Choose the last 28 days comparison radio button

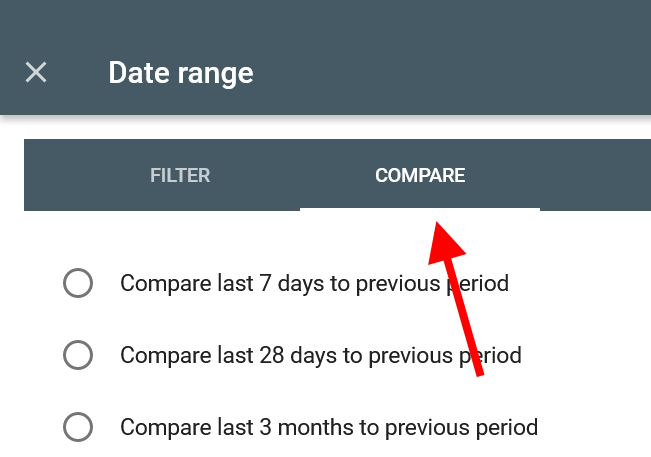[78, 355]
